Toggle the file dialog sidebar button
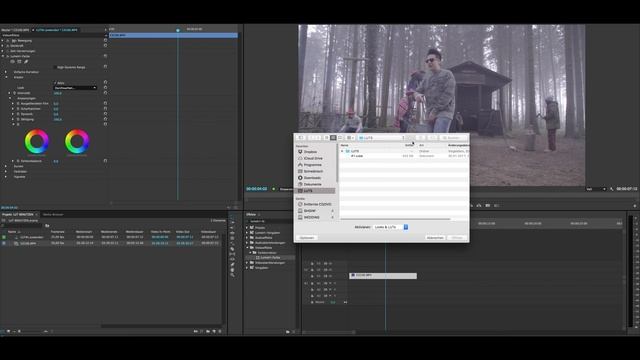The height and width of the screenshot is (360, 640). coord(301,138)
